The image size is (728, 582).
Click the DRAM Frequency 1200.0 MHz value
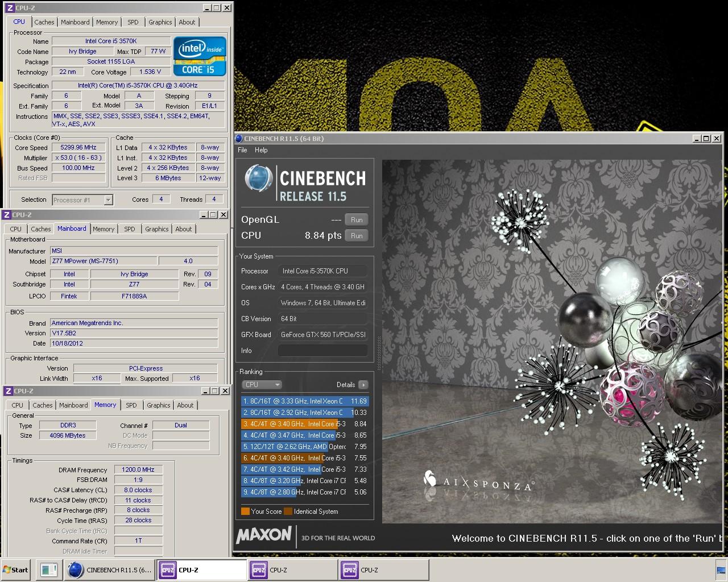138,469
